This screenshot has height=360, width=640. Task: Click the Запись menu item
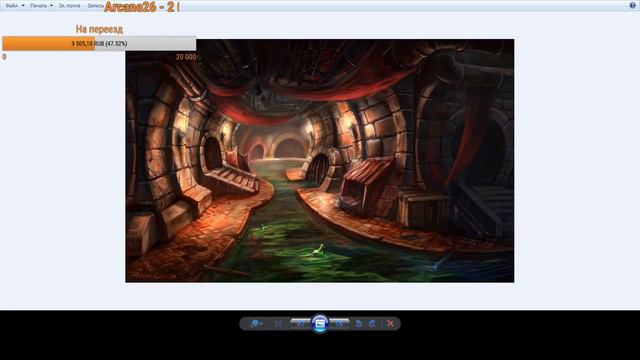click(96, 6)
